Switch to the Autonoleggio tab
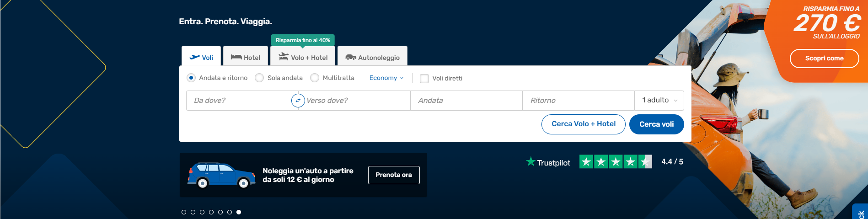 pos(372,56)
